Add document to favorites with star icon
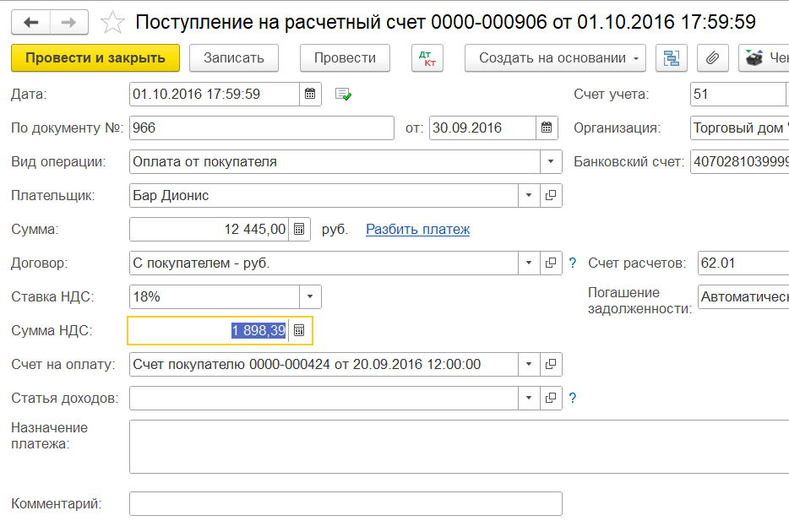 tap(112, 23)
